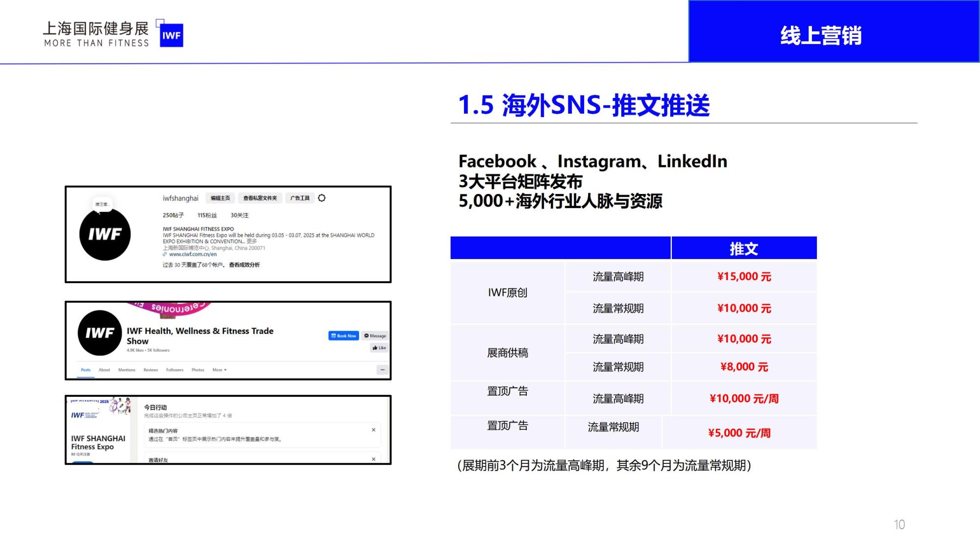The height and width of the screenshot is (551, 980).
Task: Click the IWF SHANGHAI Fitness Expo LinkedIn name
Action: point(98,442)
